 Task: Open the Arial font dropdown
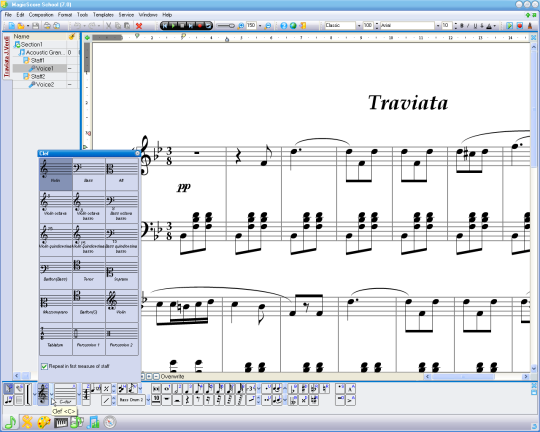coord(438,26)
